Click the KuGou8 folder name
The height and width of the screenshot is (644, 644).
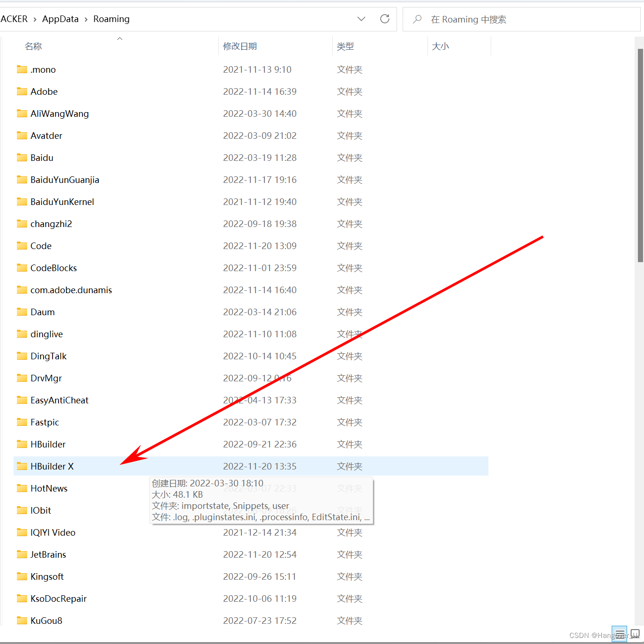pyautogui.click(x=46, y=621)
